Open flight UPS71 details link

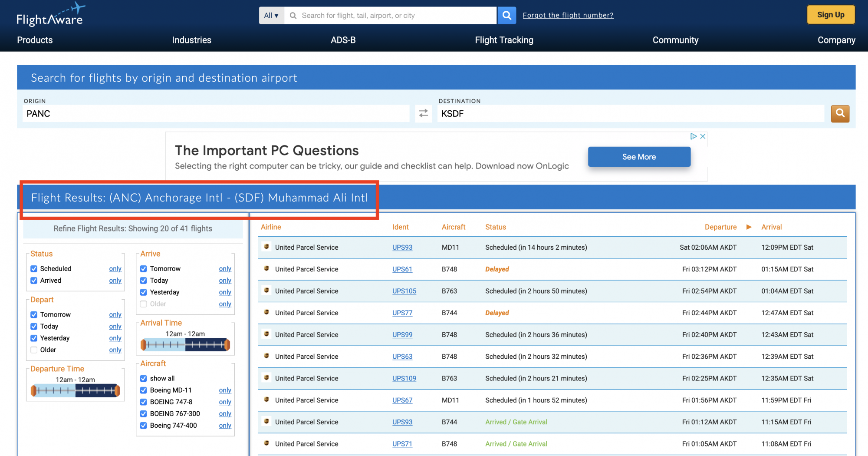point(402,444)
